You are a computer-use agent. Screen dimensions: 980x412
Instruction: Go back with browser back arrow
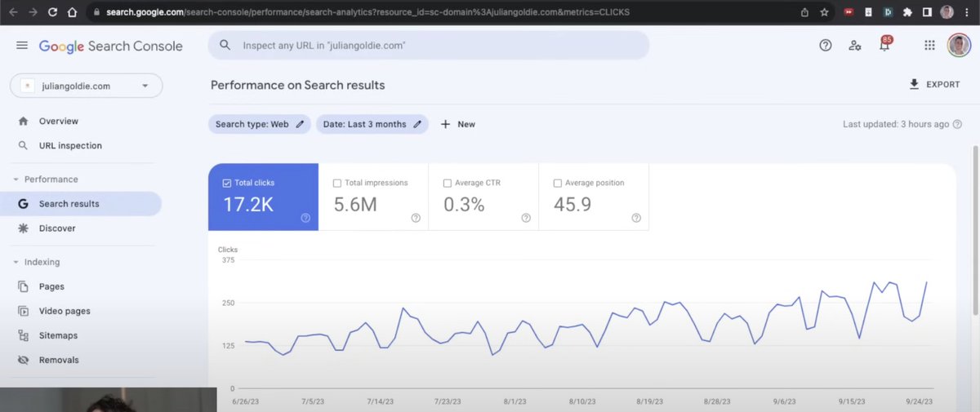[x=13, y=12]
